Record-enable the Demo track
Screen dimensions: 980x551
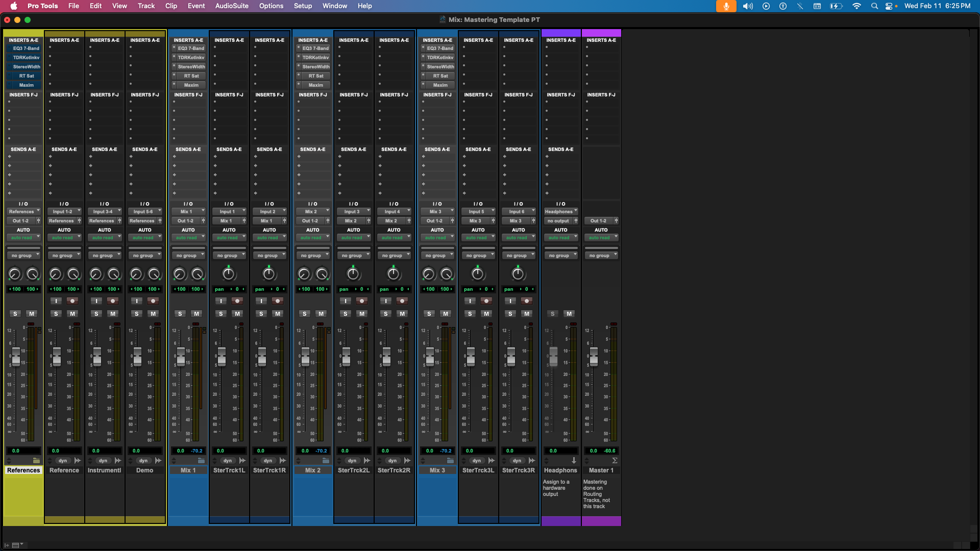(x=153, y=301)
